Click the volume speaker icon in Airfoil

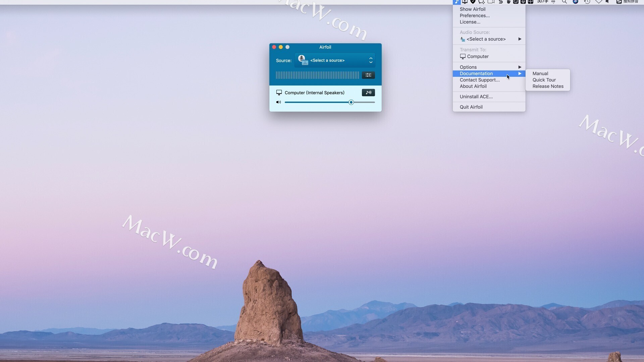(278, 102)
